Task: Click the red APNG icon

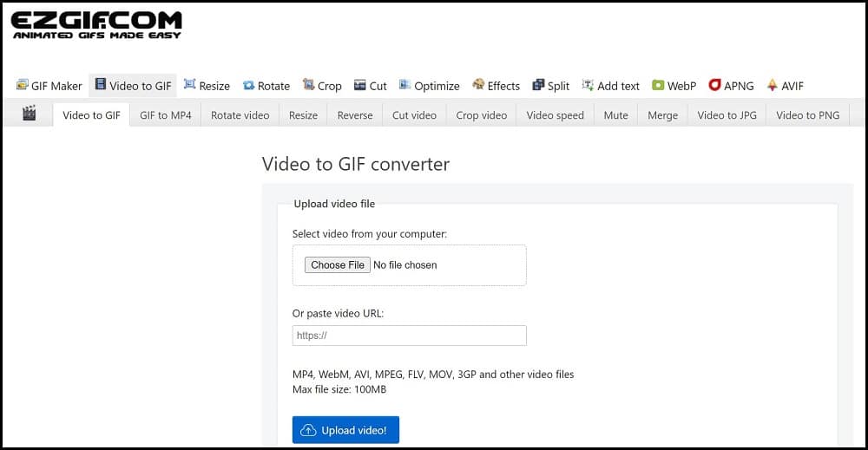Action: [714, 85]
